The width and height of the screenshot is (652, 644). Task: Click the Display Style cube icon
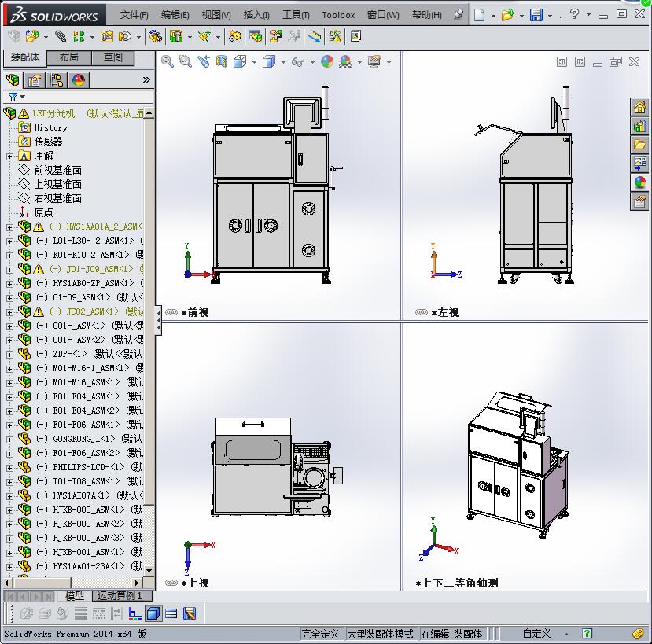[269, 62]
